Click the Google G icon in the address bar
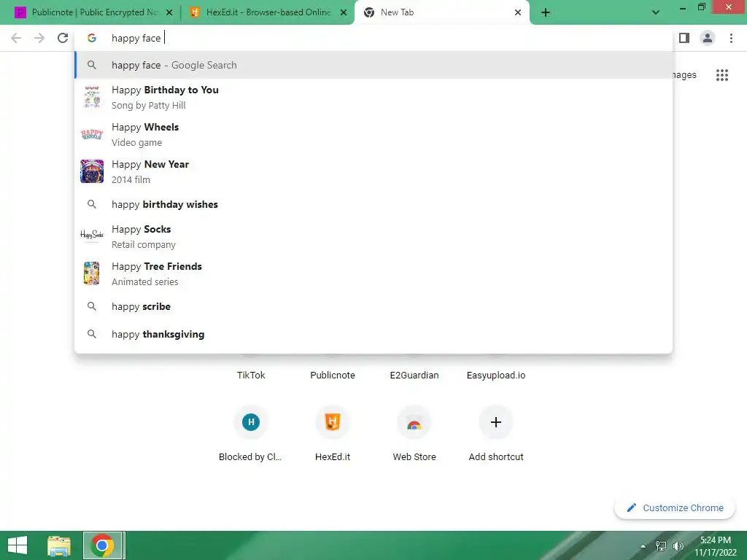This screenshot has height=560, width=747. point(92,38)
